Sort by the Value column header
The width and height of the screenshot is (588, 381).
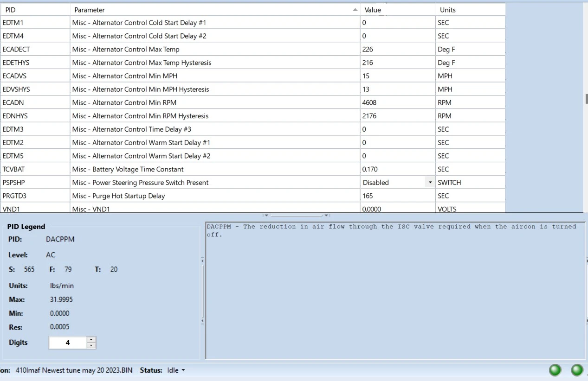(x=398, y=10)
